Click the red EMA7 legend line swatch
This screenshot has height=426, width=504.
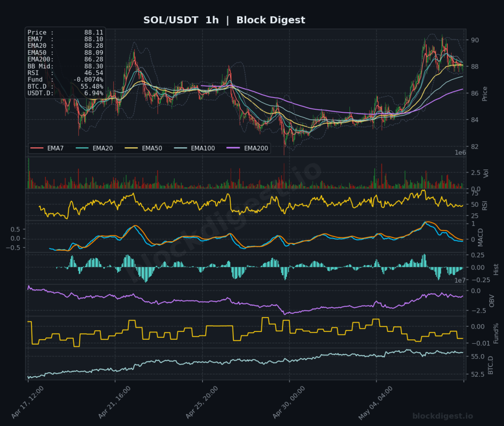point(36,148)
